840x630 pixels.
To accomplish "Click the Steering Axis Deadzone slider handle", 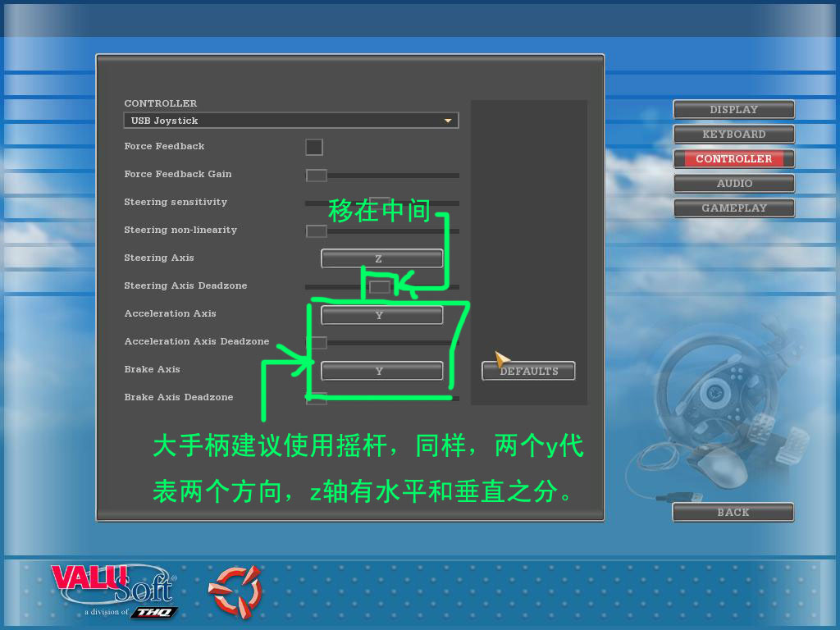I will [x=380, y=287].
